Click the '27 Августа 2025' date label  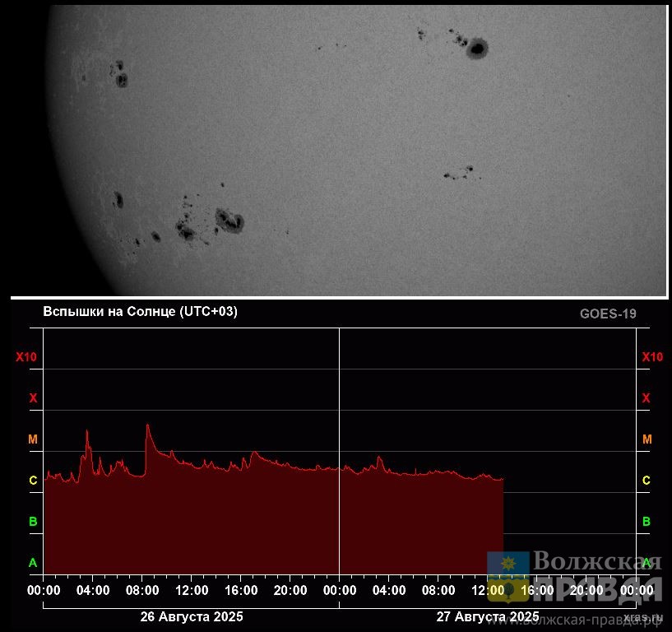488,616
